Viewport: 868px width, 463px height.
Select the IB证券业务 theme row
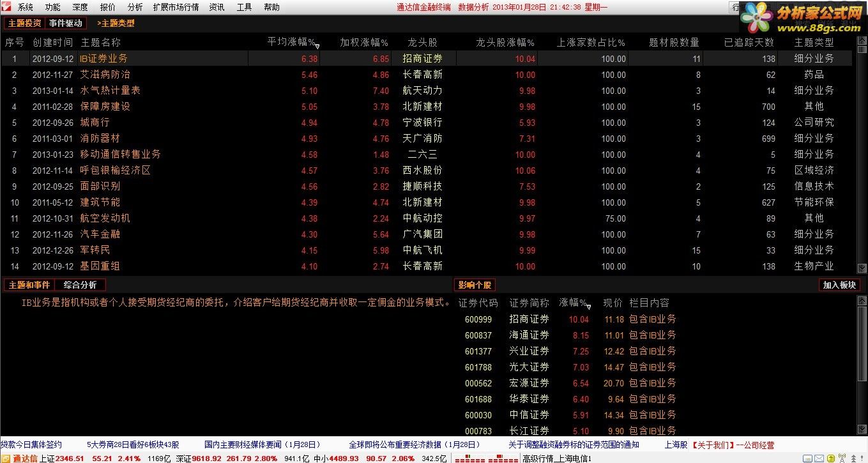click(427, 58)
